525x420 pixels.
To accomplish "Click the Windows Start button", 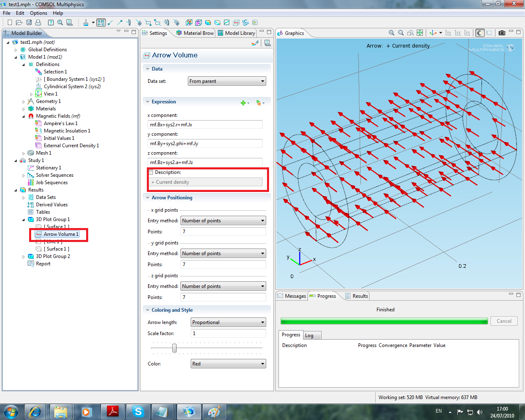I will [11, 411].
